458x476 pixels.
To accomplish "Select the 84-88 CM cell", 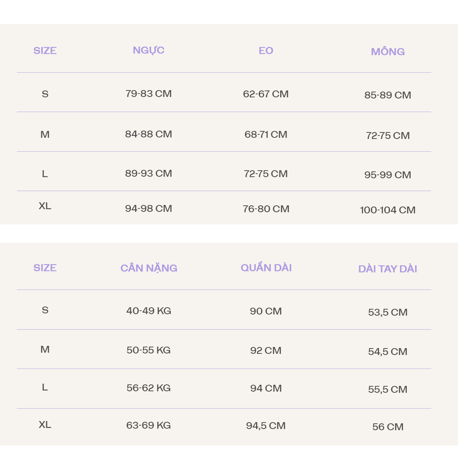I will 148,134.
